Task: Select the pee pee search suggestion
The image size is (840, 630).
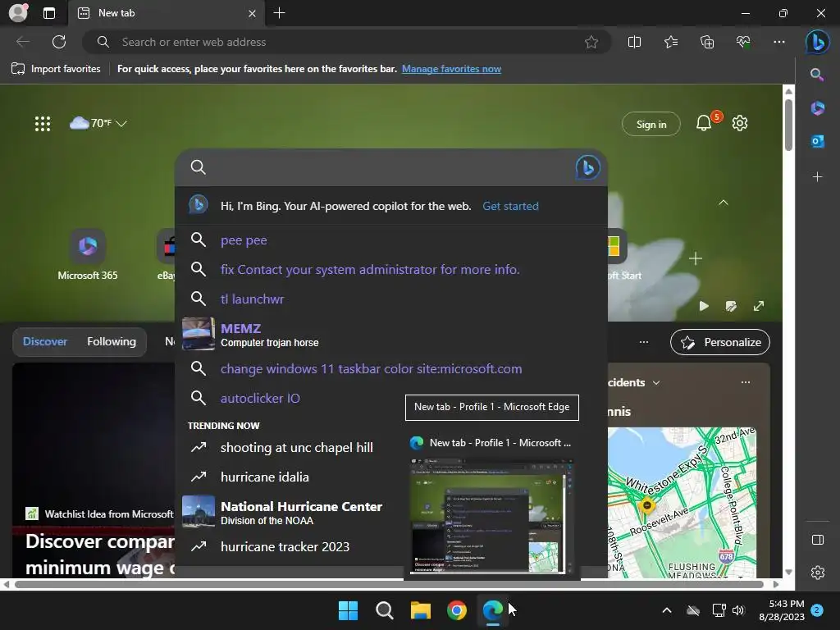Action: pyautogui.click(x=391, y=240)
